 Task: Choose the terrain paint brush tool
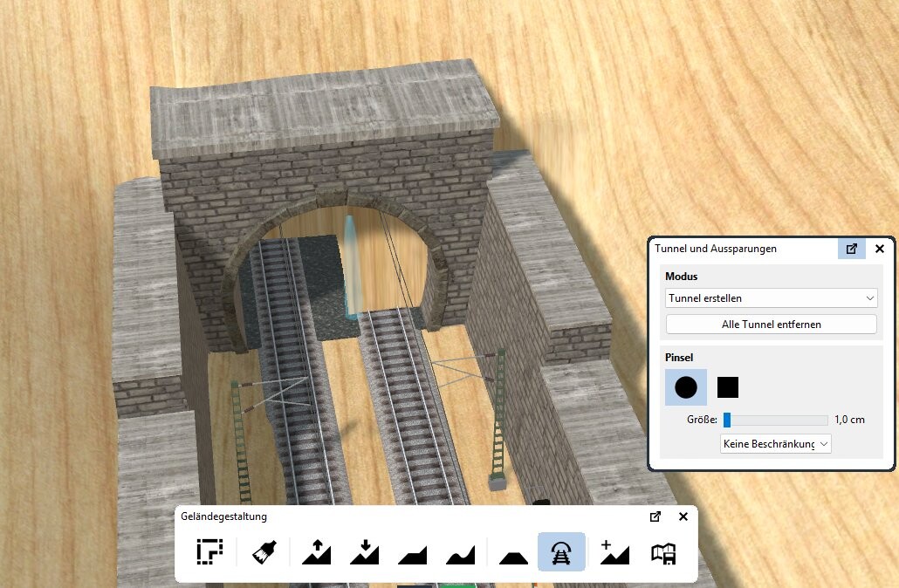[264, 552]
